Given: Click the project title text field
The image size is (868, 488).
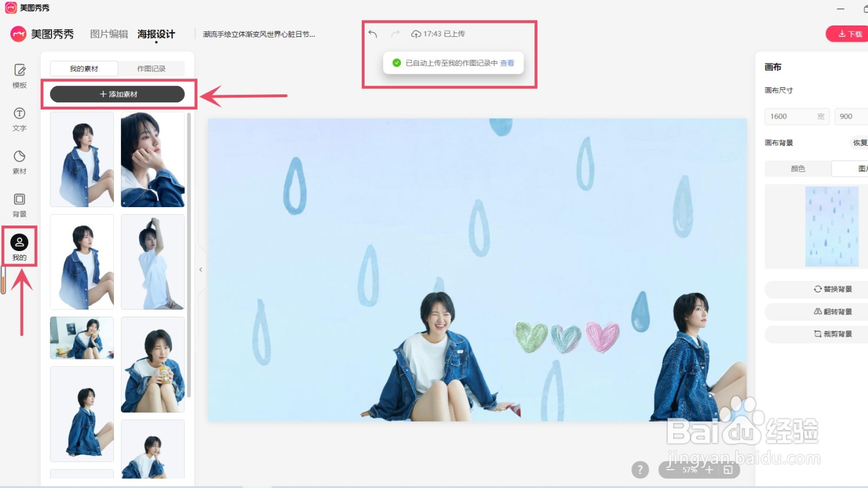Looking at the screenshot, I should point(259,34).
